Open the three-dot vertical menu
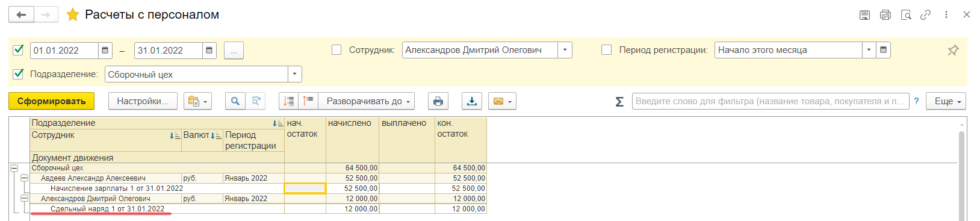980x221 pixels. tap(946, 14)
